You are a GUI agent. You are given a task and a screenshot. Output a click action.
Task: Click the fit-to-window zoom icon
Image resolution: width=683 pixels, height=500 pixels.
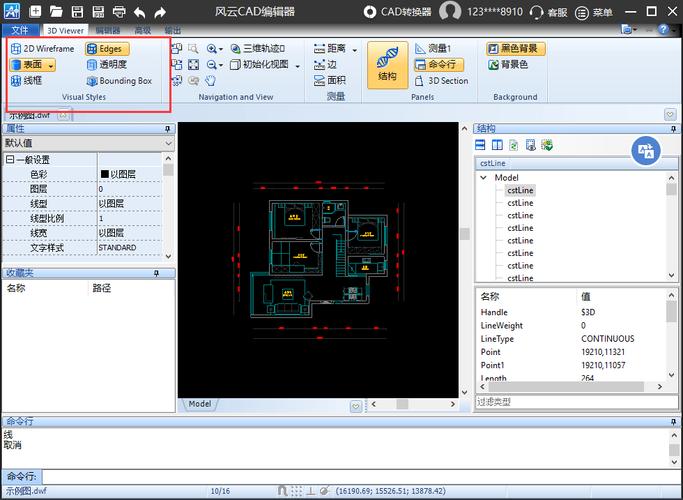pyautogui.click(x=193, y=64)
